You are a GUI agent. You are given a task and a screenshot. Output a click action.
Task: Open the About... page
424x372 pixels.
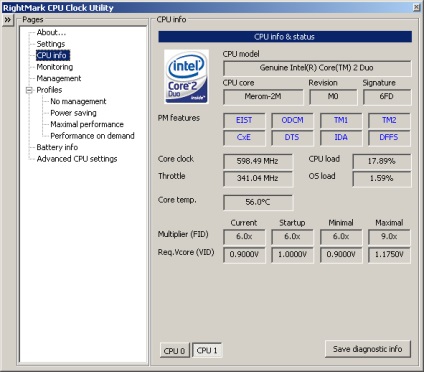coord(51,32)
